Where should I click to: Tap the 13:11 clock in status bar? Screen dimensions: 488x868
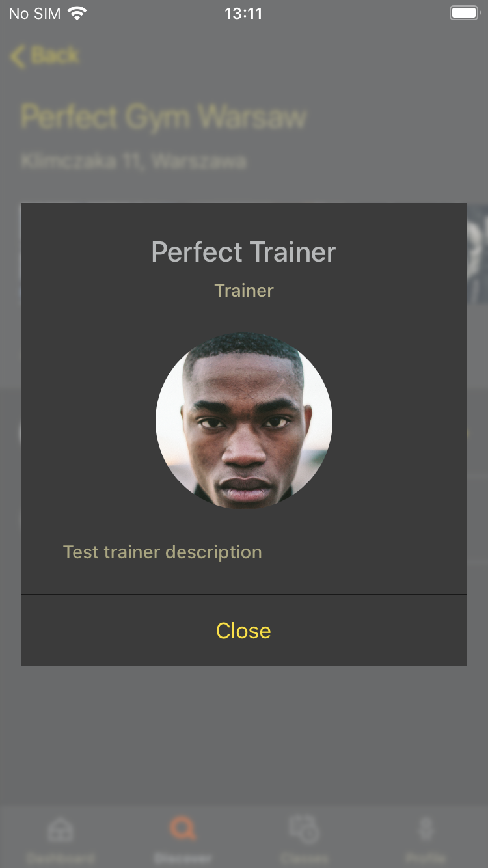tap(243, 13)
